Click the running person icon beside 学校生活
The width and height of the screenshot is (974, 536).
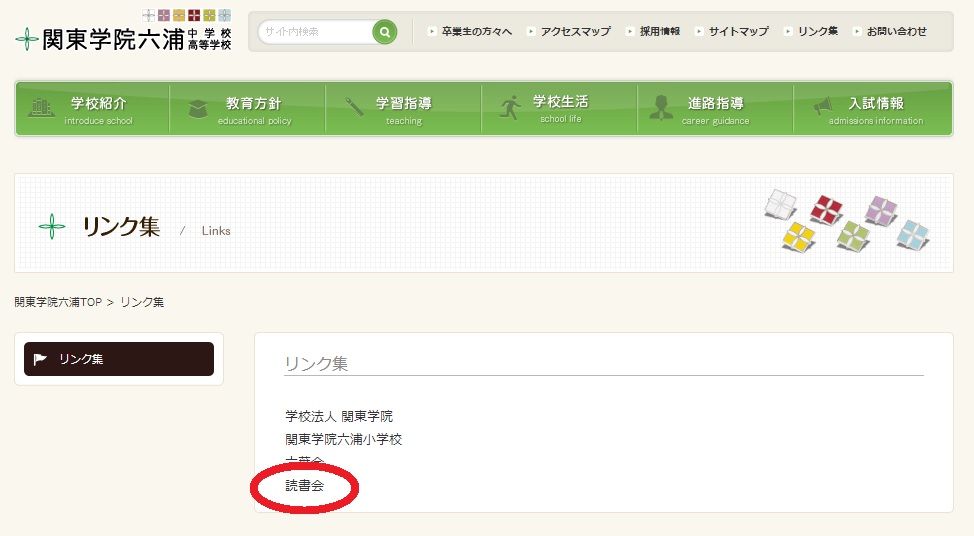pos(510,107)
